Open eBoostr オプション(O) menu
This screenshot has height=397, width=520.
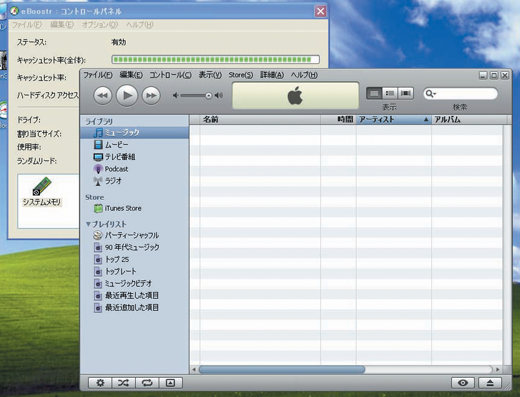100,25
